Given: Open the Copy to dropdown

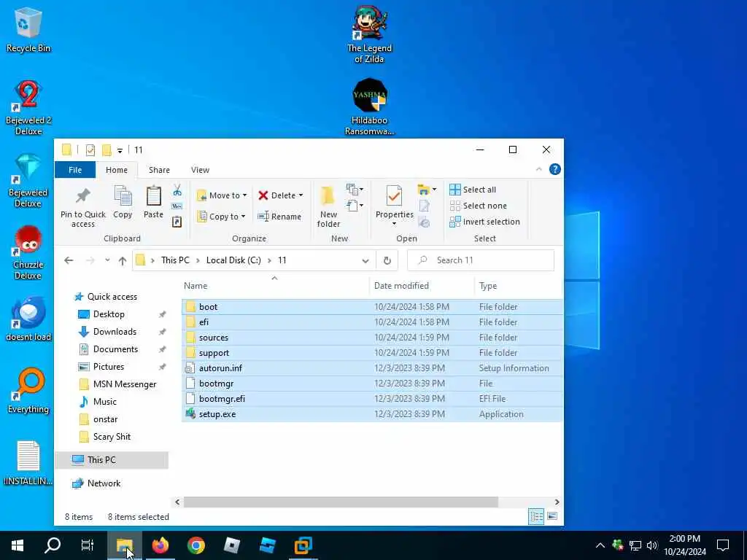Looking at the screenshot, I should click(x=221, y=217).
